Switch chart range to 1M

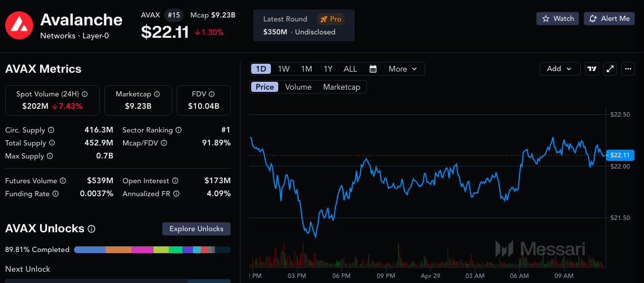click(306, 69)
